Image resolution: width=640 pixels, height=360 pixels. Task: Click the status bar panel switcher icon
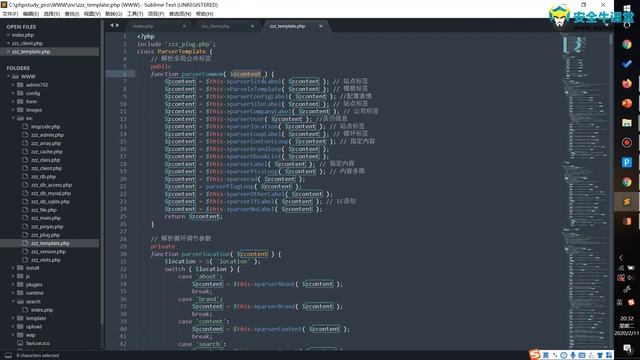[x=8, y=356]
